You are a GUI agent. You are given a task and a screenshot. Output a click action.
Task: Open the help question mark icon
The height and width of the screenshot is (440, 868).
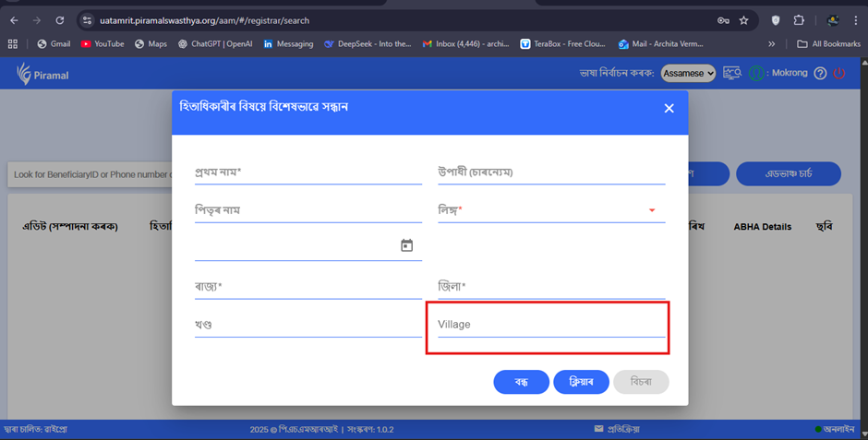[x=820, y=74]
